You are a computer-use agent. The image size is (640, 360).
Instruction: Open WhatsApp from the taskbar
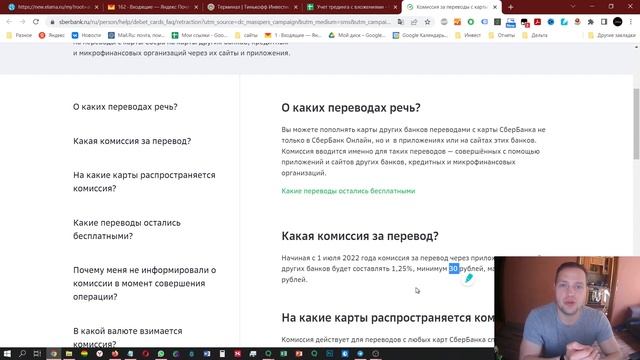[161, 353]
